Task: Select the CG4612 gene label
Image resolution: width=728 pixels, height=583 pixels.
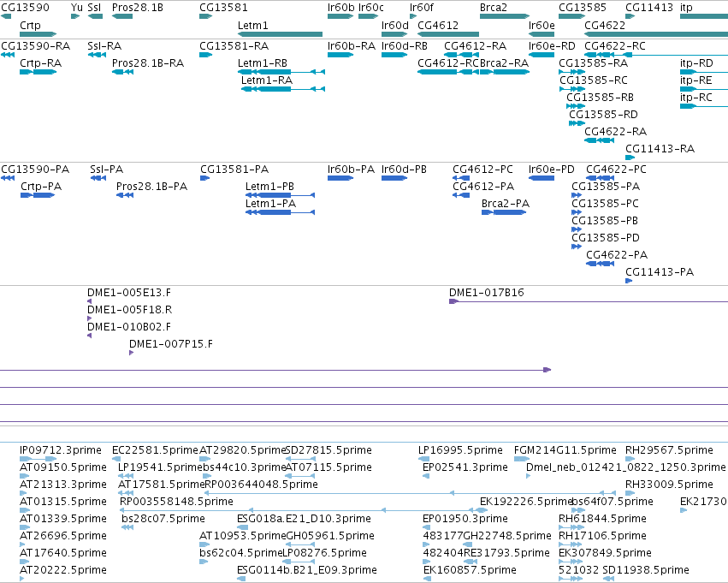Action: (x=438, y=25)
